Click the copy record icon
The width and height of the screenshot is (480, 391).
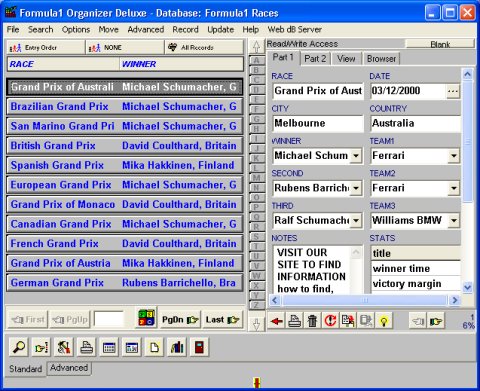348,321
